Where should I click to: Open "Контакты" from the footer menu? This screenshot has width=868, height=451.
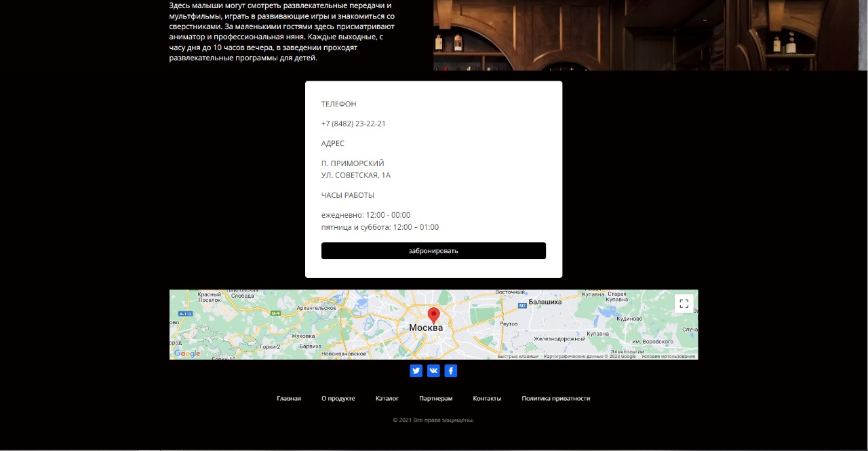pyautogui.click(x=487, y=399)
